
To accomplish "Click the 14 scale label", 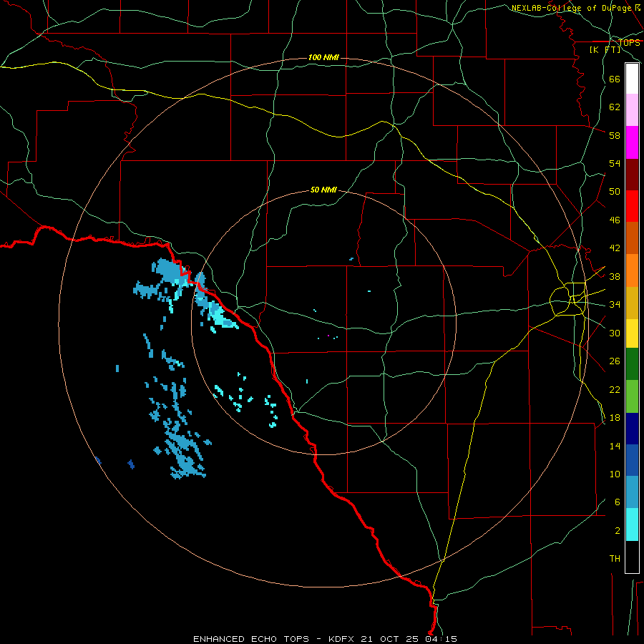I will point(615,446).
